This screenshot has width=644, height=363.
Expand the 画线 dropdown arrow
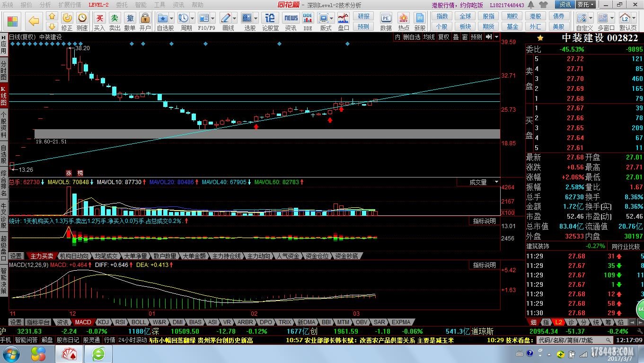(x=235, y=18)
